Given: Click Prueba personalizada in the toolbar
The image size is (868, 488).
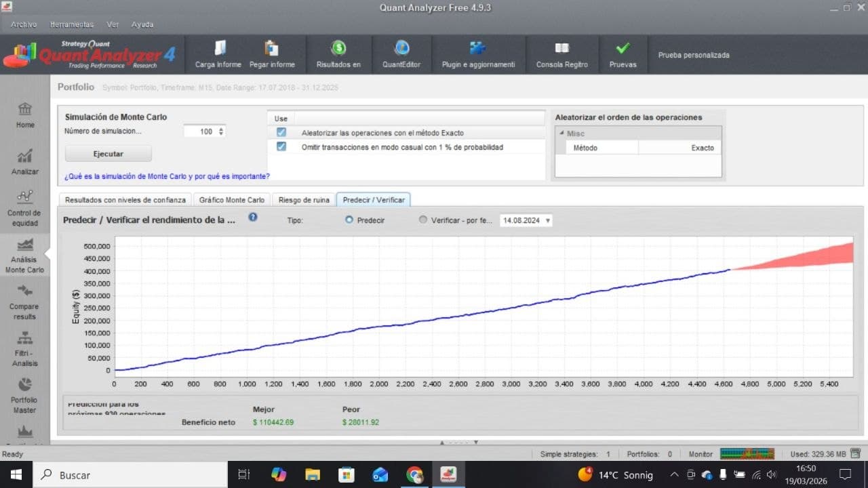Looking at the screenshot, I should click(694, 55).
